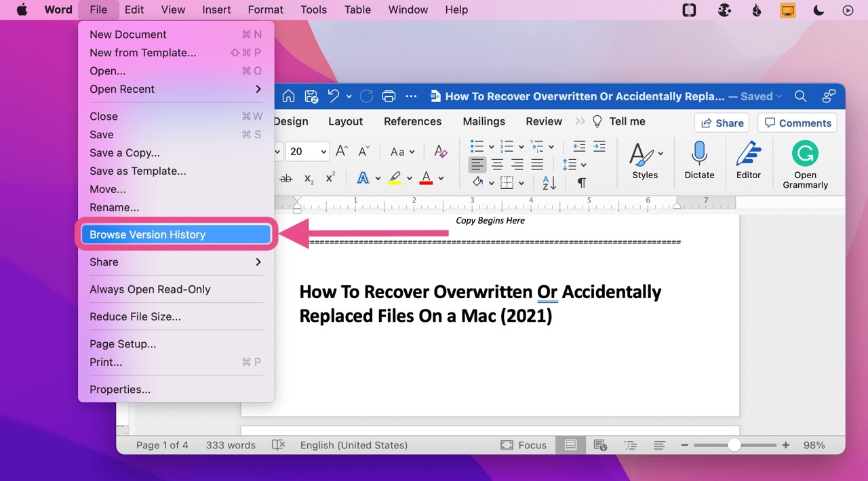Click the Print icon in title bar
868x481 pixels.
pyautogui.click(x=389, y=96)
